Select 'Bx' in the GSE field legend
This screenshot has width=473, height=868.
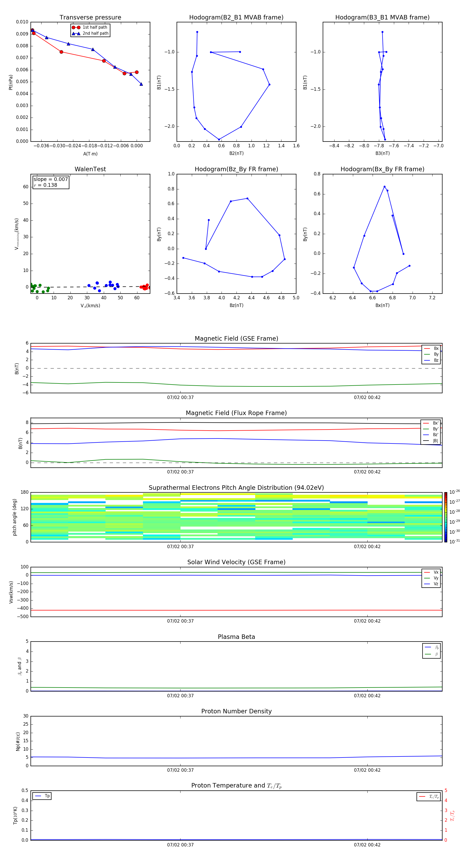point(431,349)
